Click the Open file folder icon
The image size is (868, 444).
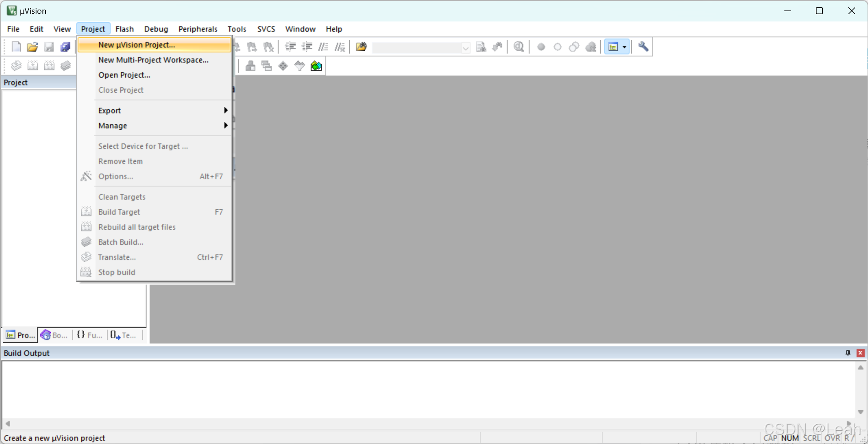pos(32,47)
